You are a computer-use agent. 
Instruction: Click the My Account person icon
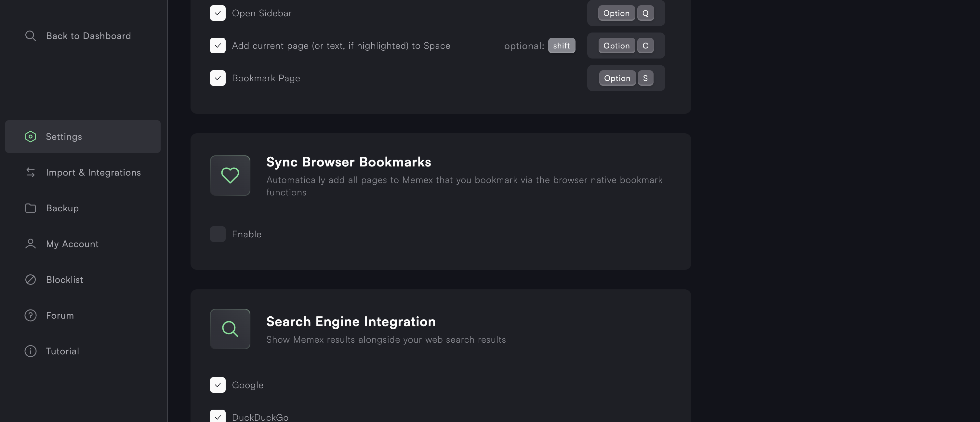tap(31, 244)
